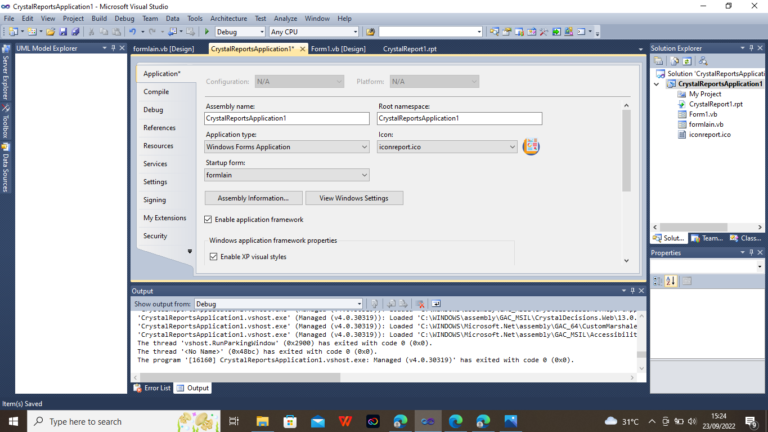Viewport: 768px width, 432px height.
Task: Click the Undo arrow icon
Action: coord(132,32)
